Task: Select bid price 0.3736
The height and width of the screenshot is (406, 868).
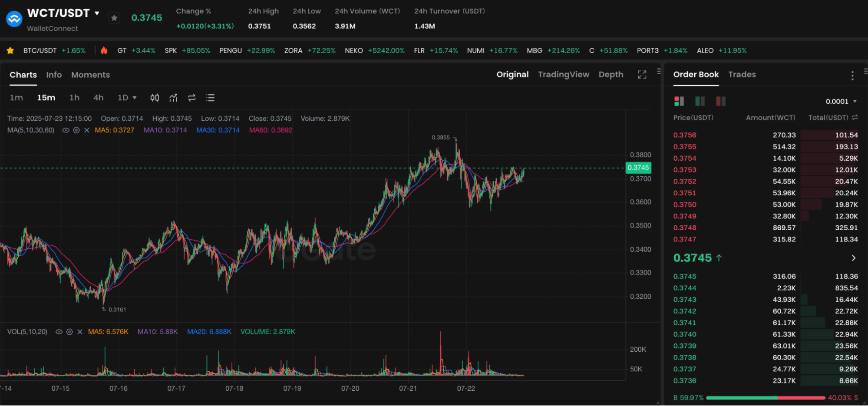Action: click(x=685, y=381)
